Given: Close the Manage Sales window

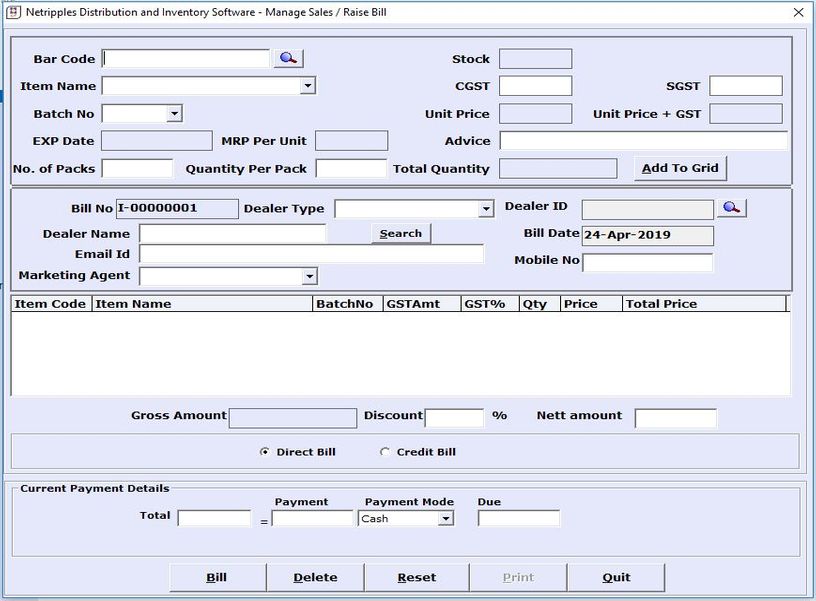Looking at the screenshot, I should (x=798, y=12).
